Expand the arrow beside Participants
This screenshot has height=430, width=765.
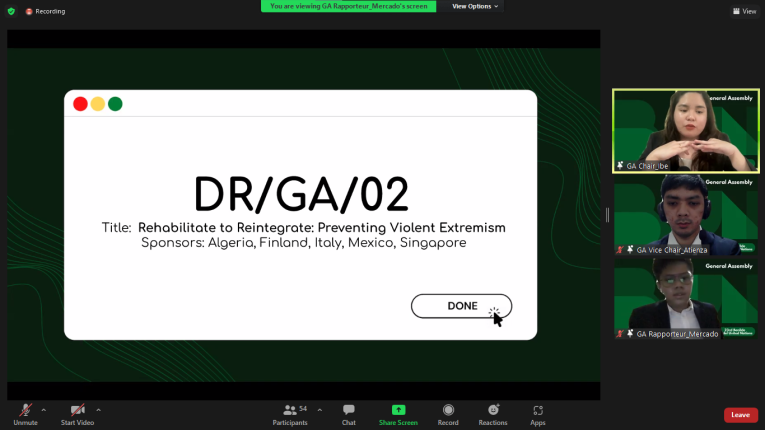320,410
